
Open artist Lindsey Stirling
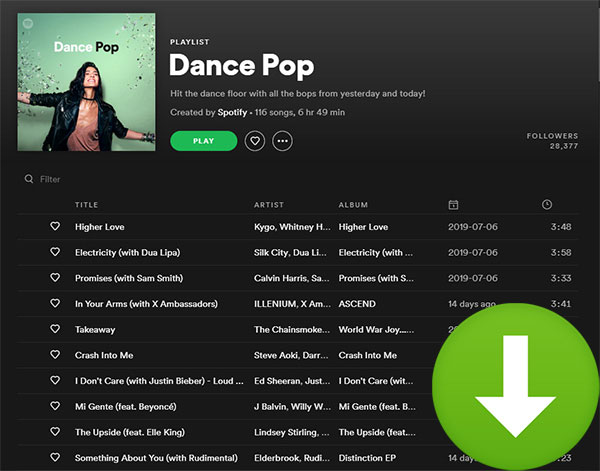coord(291,432)
